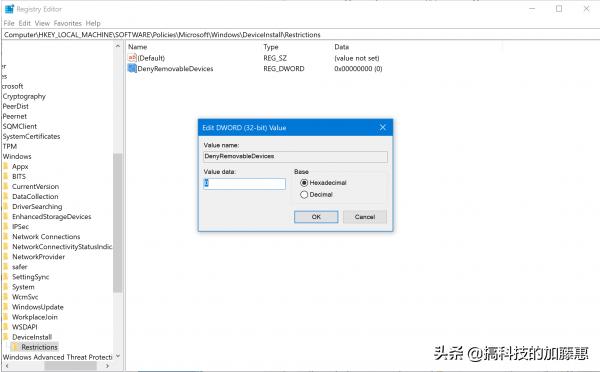Click the DataCollection folder icon
The height and width of the screenshot is (372, 600).
(6, 196)
